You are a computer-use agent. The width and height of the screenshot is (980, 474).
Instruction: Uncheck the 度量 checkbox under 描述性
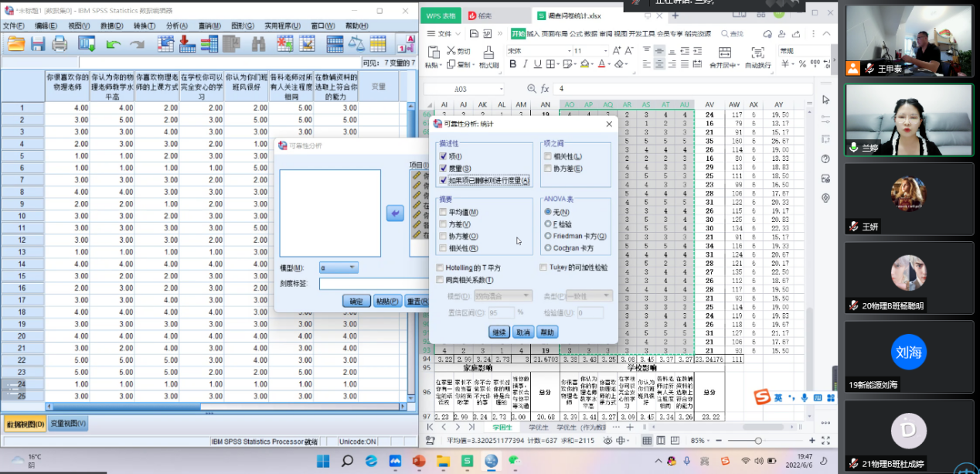click(x=443, y=169)
